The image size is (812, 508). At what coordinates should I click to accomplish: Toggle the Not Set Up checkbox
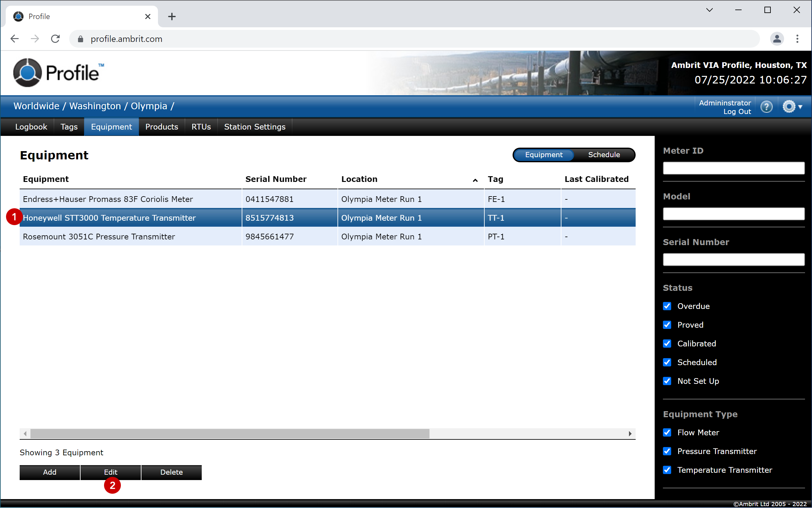pyautogui.click(x=667, y=381)
